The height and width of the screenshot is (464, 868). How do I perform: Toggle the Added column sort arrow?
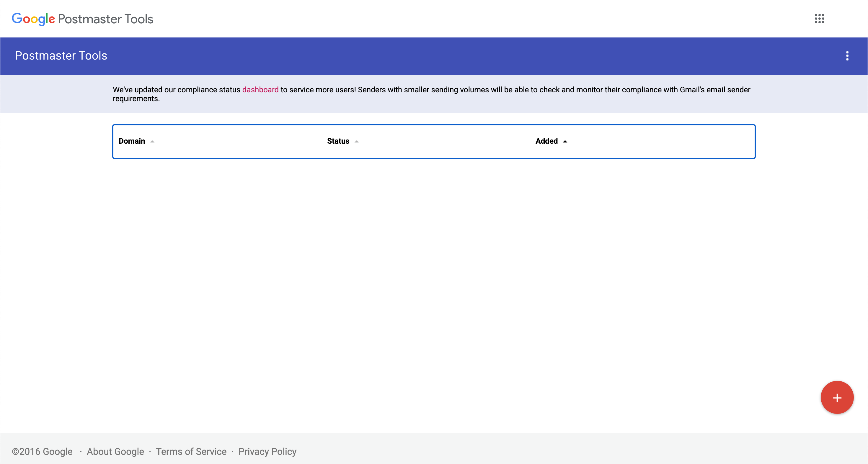tap(565, 141)
